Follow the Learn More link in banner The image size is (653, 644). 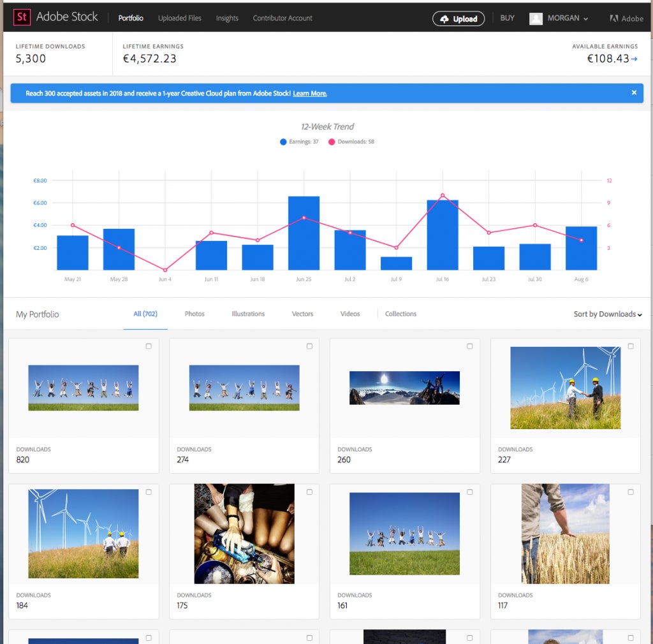pos(310,94)
